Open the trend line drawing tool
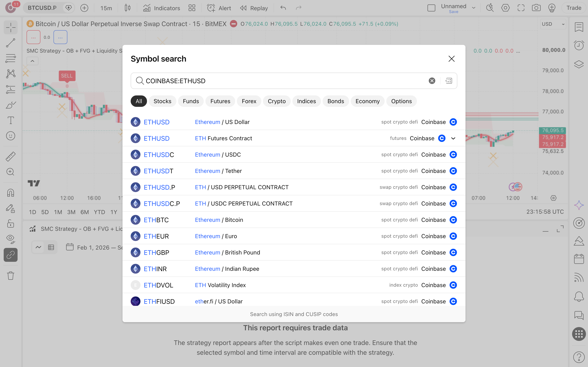 (x=10, y=43)
